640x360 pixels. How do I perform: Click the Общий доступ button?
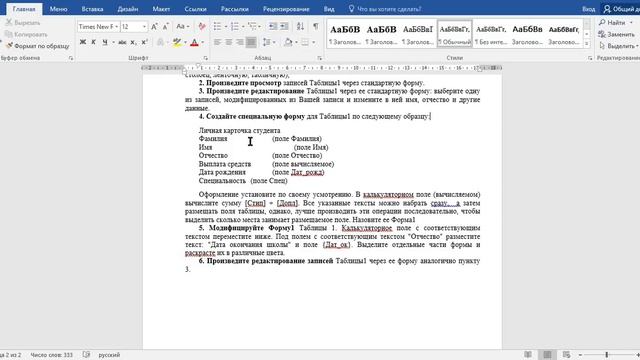(x=622, y=9)
